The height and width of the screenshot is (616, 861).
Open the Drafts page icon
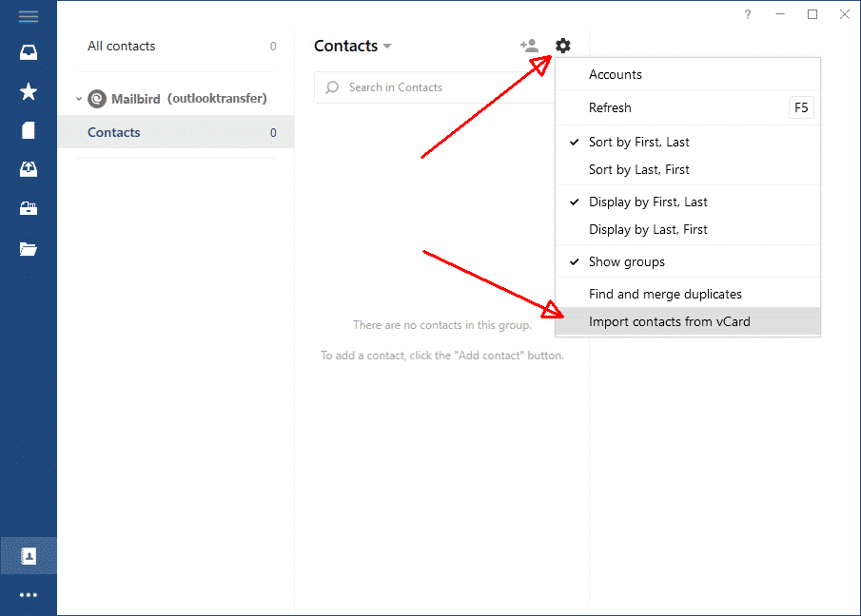coord(29,130)
